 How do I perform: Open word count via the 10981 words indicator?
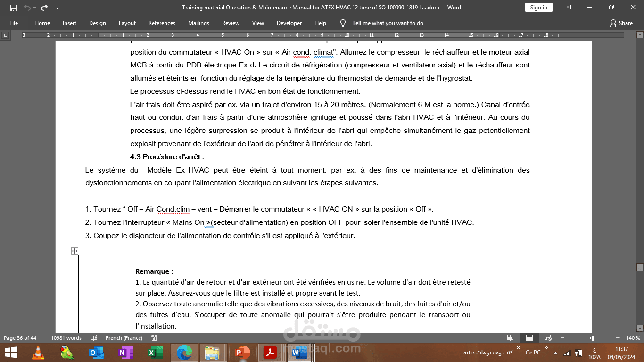click(67, 338)
